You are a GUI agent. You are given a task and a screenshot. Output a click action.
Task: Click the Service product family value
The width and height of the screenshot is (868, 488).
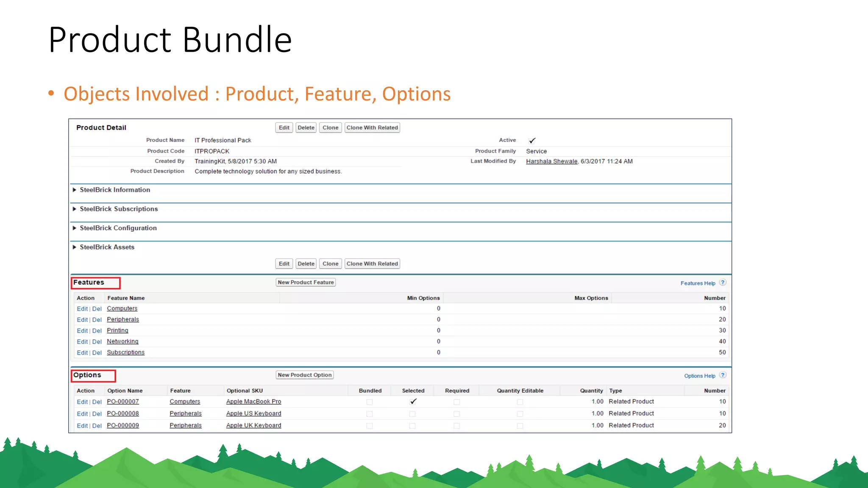(x=536, y=151)
